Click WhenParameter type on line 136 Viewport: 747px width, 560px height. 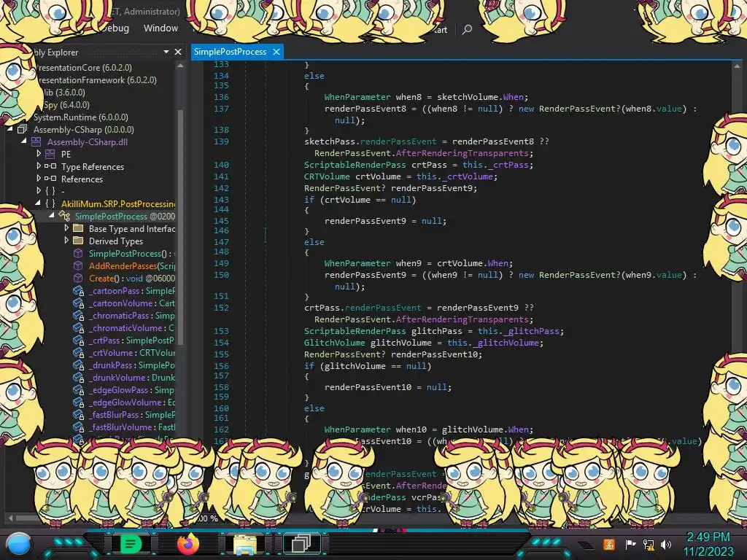tap(357, 97)
